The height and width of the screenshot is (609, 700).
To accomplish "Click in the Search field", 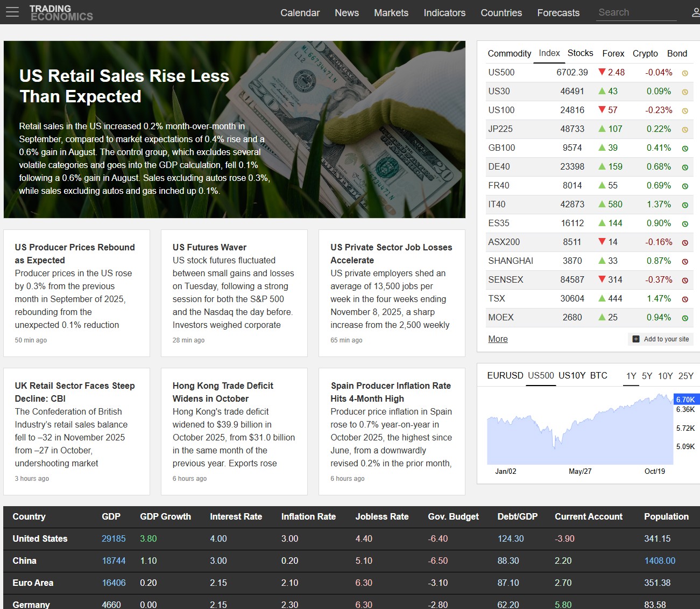I will point(635,12).
